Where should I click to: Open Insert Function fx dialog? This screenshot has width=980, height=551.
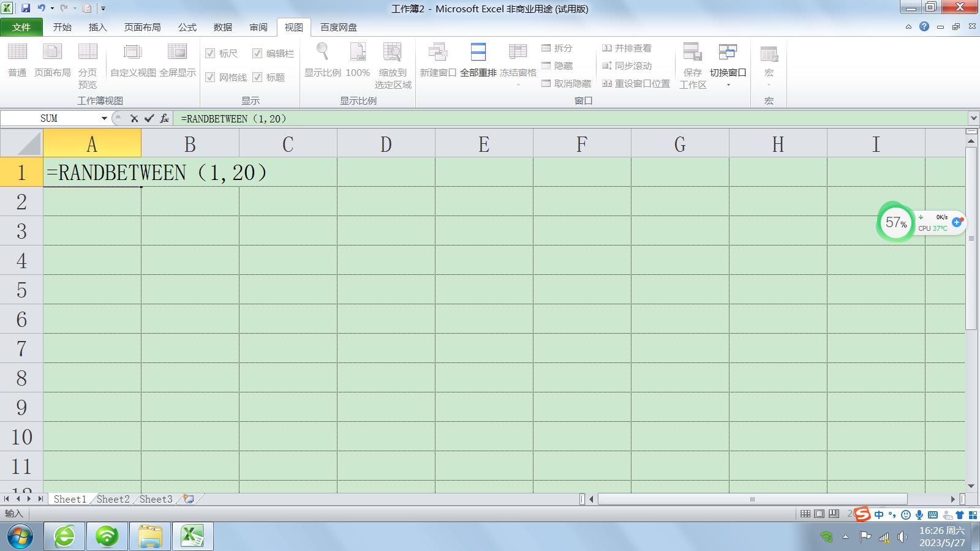point(164,119)
